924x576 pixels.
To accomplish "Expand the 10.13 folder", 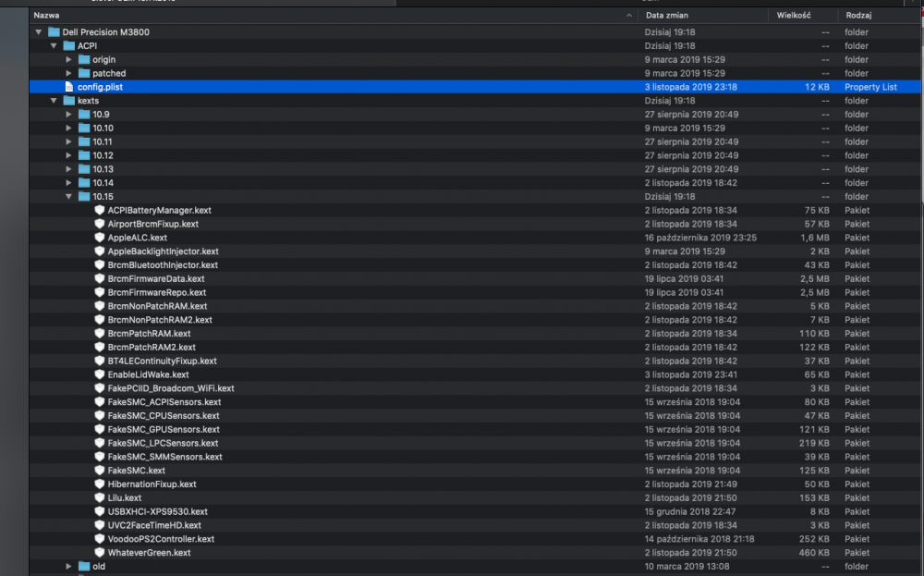I will (x=69, y=169).
